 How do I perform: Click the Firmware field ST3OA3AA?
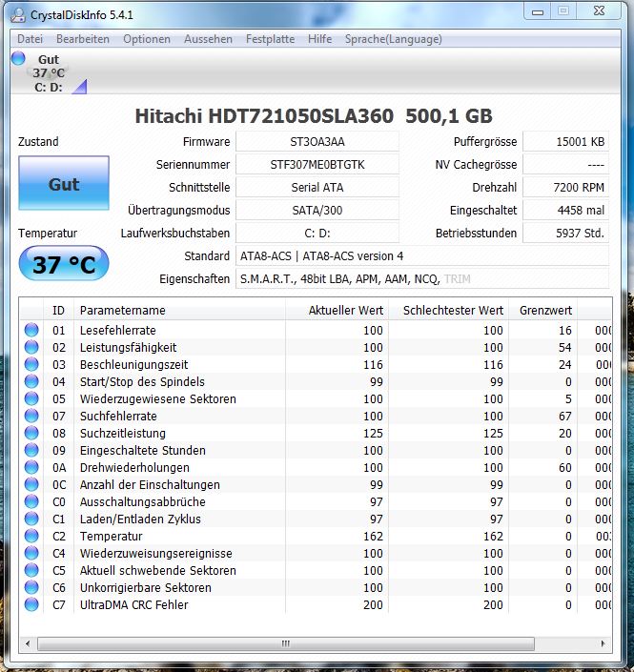[x=317, y=141]
